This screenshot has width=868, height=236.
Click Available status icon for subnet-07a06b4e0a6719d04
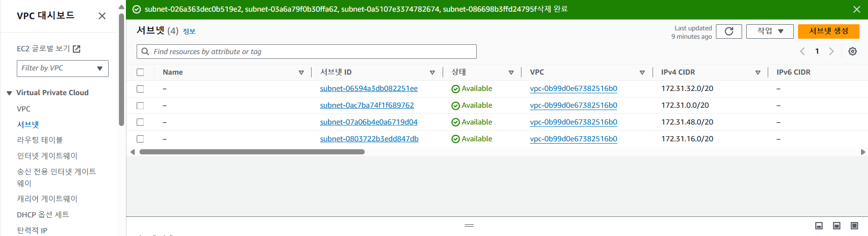coord(456,123)
